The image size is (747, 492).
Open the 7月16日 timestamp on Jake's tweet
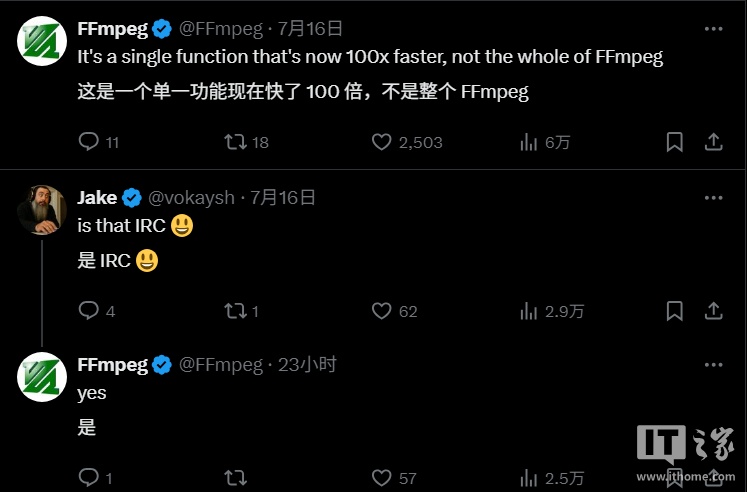click(282, 197)
